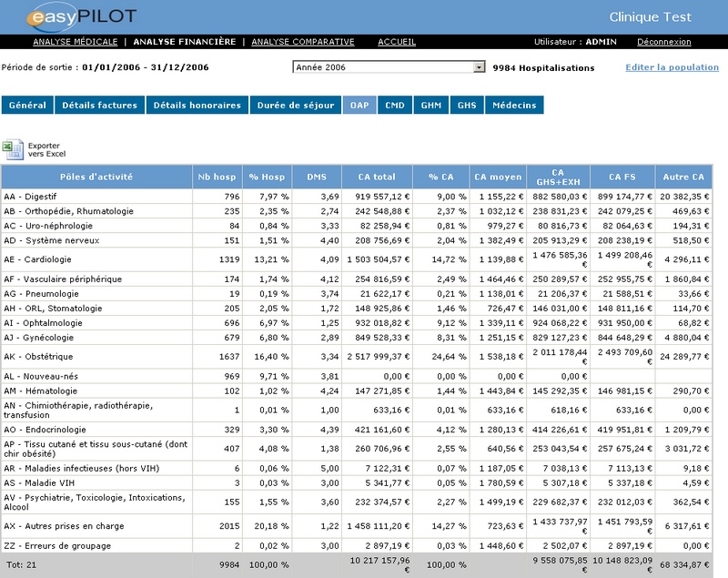Click the Clinique Test header title
This screenshot has height=578, width=728.
coord(651,17)
